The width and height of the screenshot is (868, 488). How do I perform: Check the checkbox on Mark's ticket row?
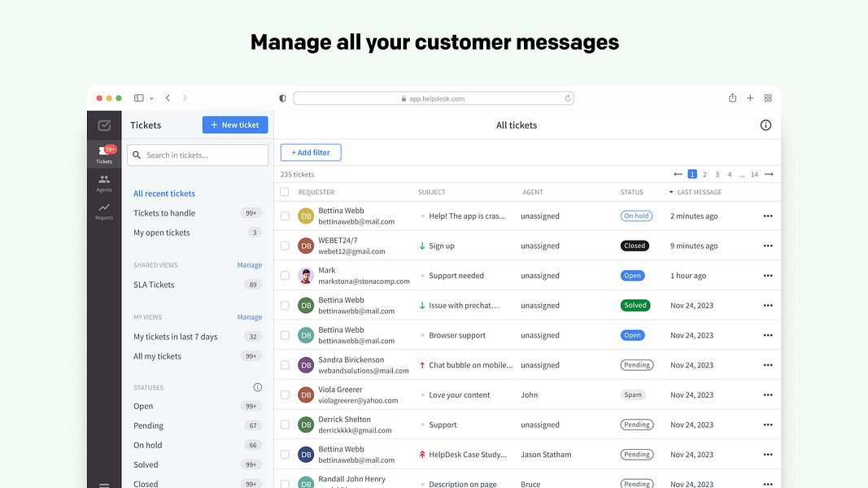pos(285,275)
